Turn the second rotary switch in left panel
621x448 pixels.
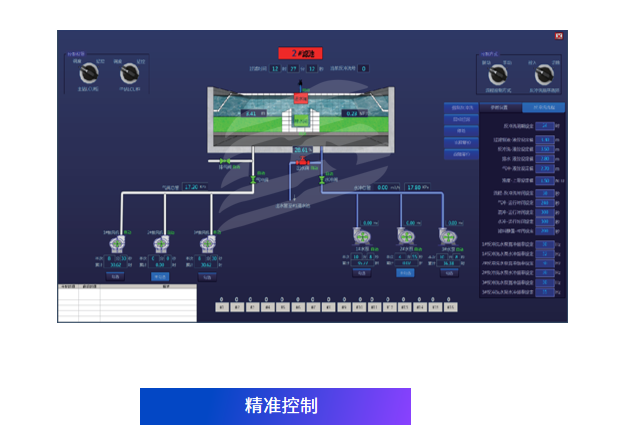coord(128,73)
